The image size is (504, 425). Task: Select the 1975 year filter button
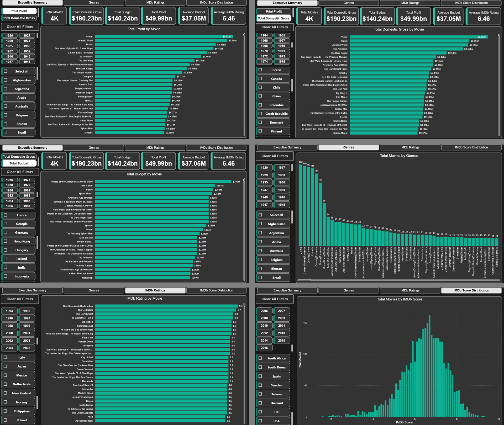281,62
